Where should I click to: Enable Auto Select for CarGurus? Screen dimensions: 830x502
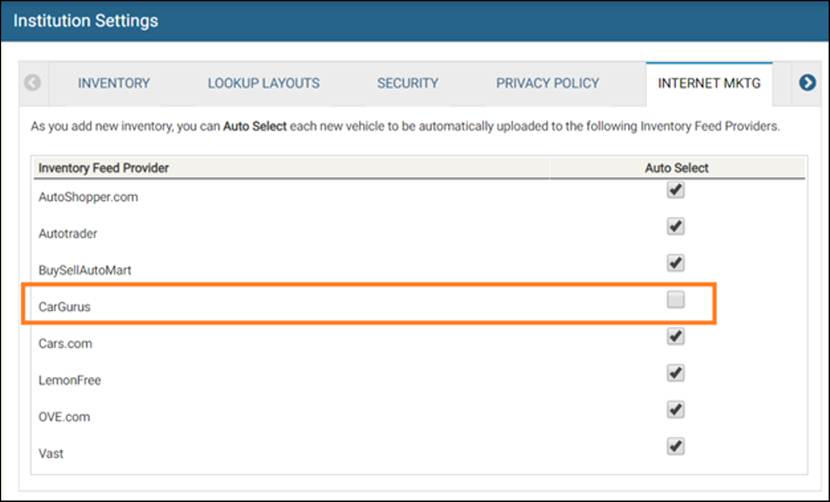pyautogui.click(x=676, y=300)
